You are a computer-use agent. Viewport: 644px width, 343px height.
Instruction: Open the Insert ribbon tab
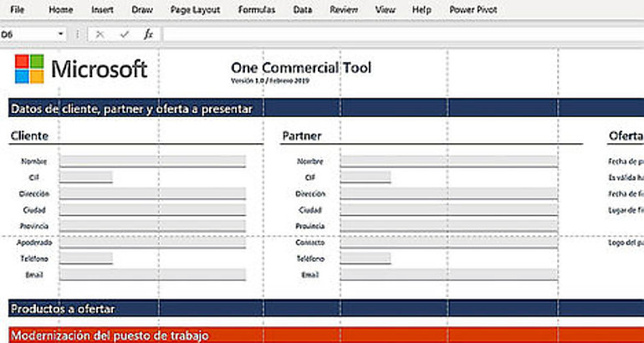click(x=102, y=9)
